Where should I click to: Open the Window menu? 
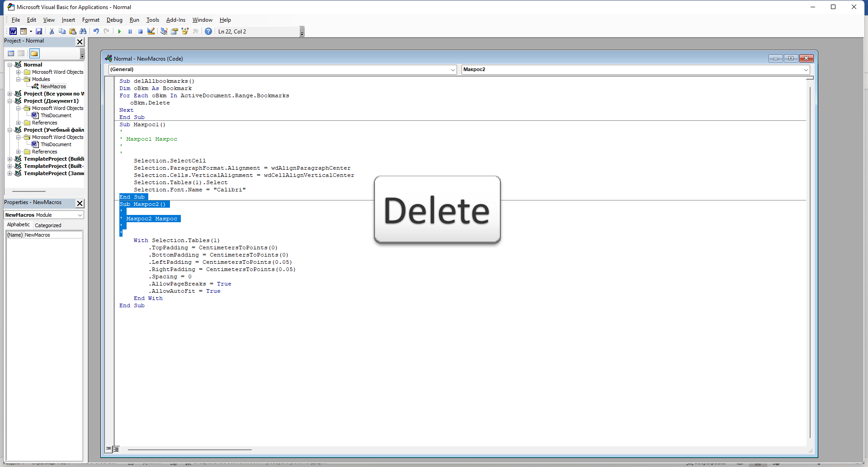pyautogui.click(x=202, y=20)
